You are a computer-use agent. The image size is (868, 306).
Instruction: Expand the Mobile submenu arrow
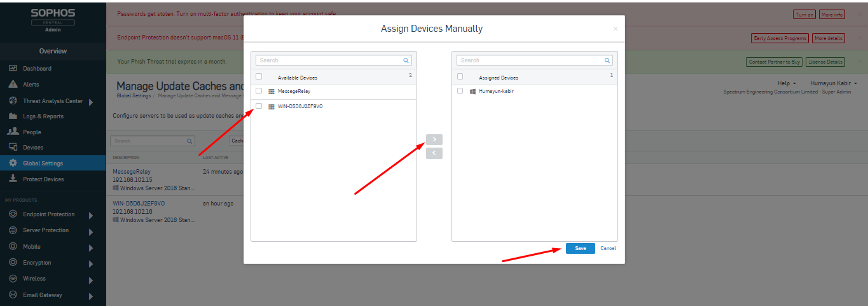tap(91, 247)
